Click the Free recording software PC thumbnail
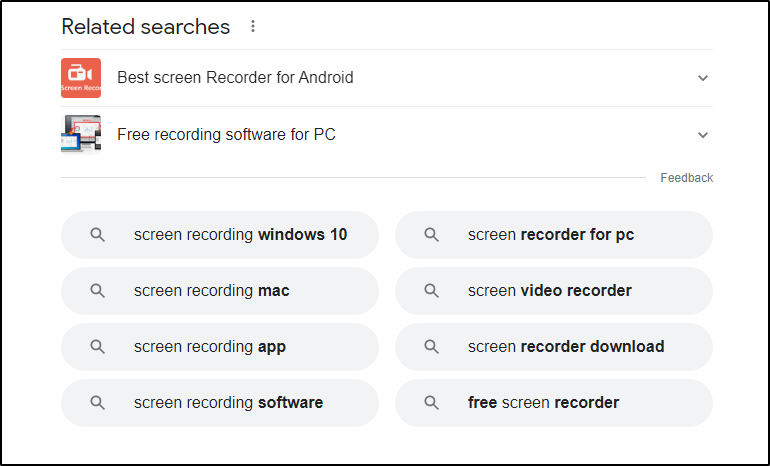 (x=81, y=134)
